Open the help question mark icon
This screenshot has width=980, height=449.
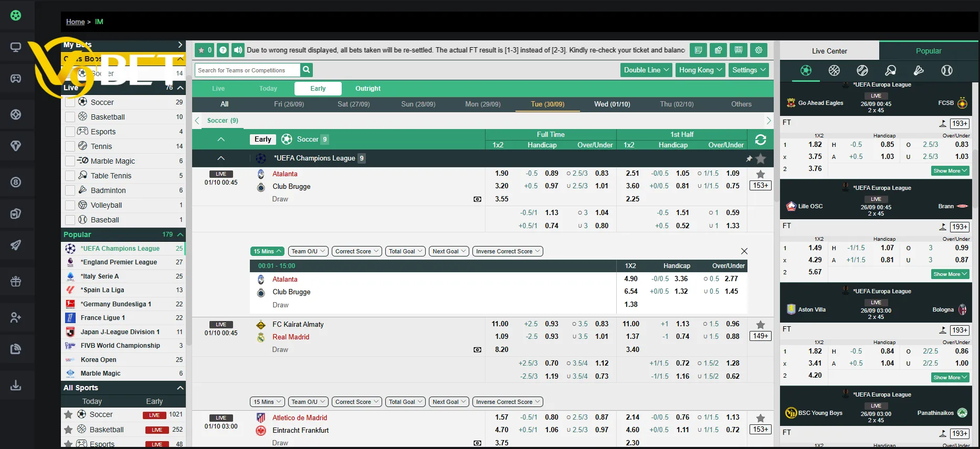(x=223, y=50)
